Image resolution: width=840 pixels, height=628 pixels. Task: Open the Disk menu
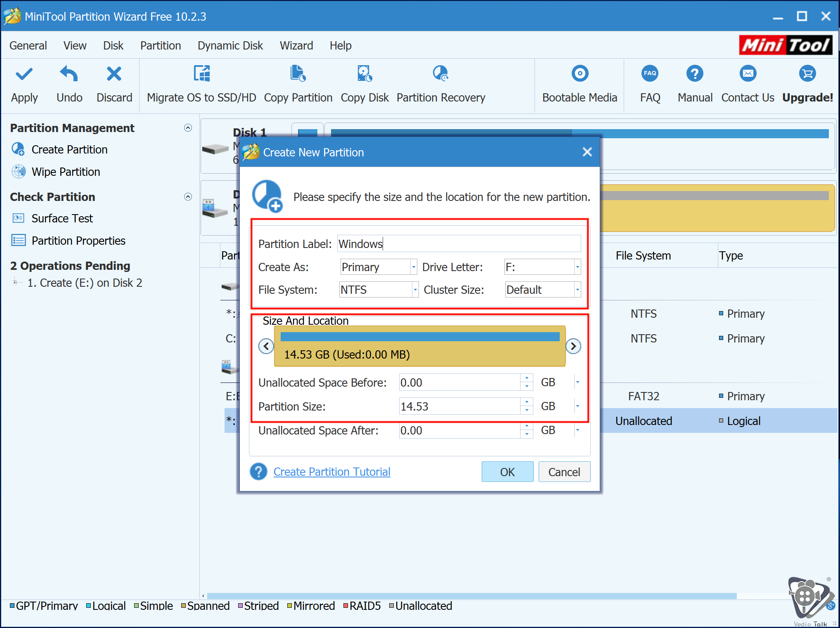[x=113, y=45]
